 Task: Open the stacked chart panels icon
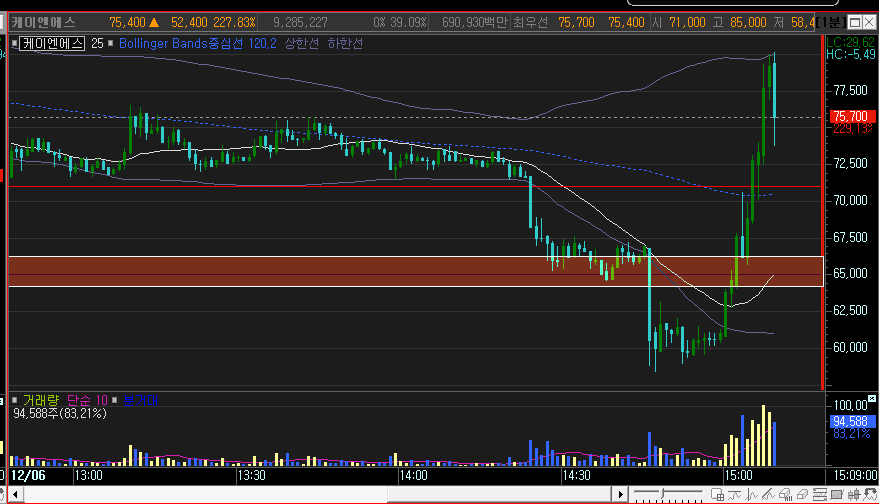coord(820,494)
